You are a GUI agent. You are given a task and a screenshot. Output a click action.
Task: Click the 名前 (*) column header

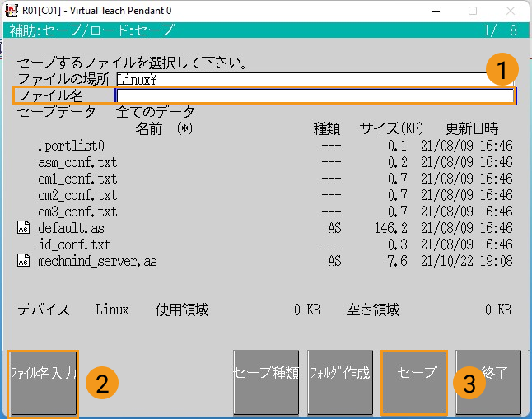[x=164, y=128]
